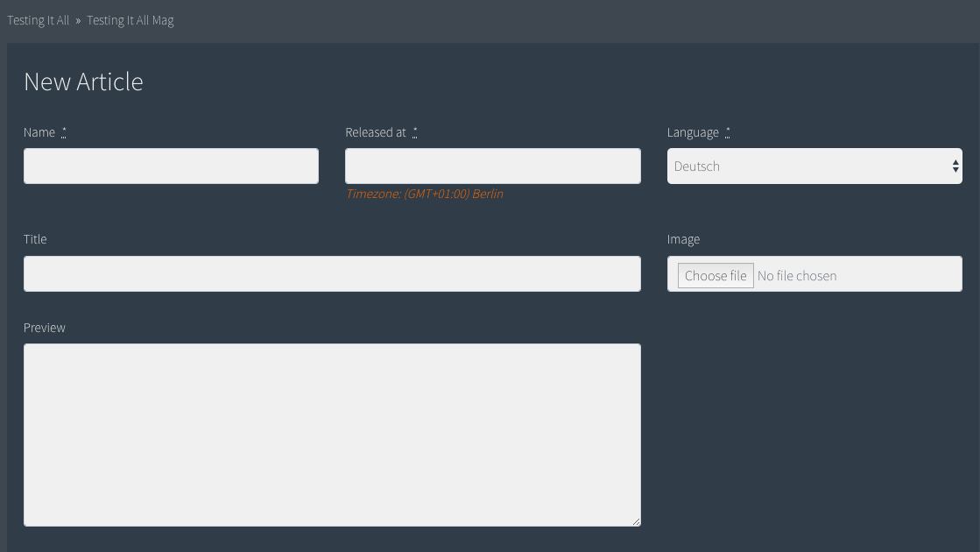Click the Preview field label
This screenshot has width=980, height=552.
tap(45, 328)
